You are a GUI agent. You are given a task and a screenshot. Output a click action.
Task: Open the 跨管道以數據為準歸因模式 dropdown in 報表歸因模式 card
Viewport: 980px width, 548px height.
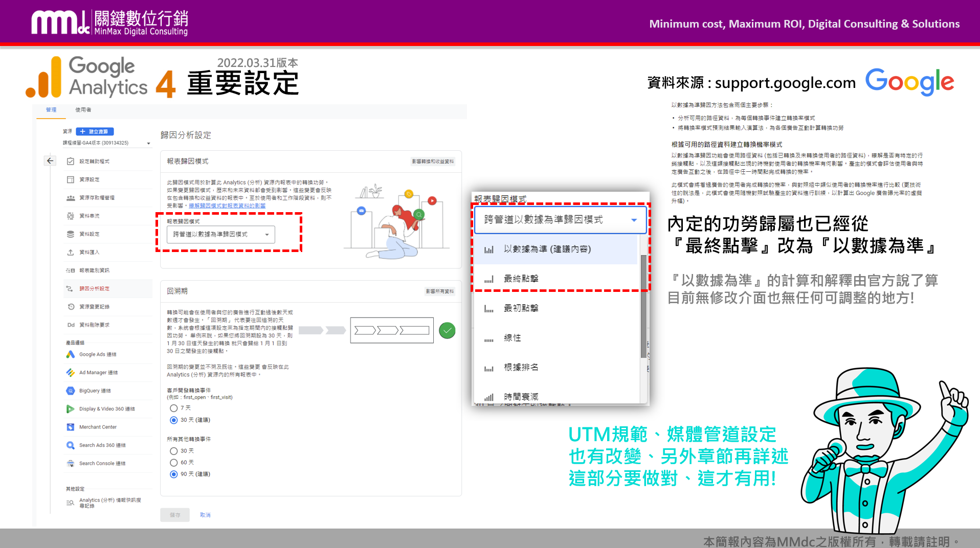pos(221,235)
